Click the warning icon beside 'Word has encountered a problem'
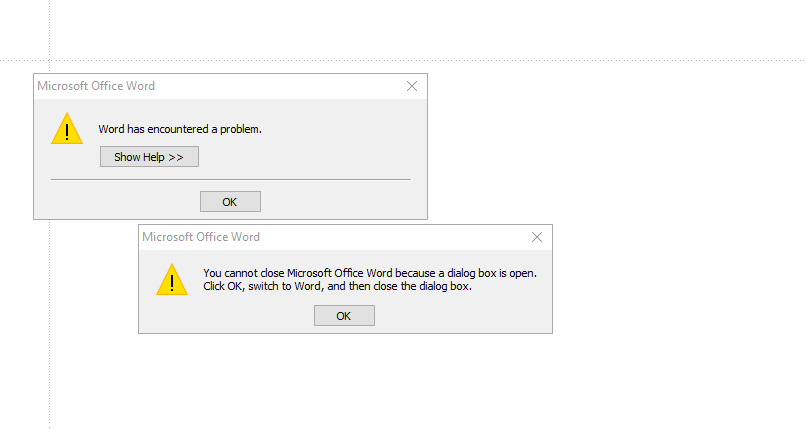This screenshot has height=430, width=806. click(x=67, y=129)
